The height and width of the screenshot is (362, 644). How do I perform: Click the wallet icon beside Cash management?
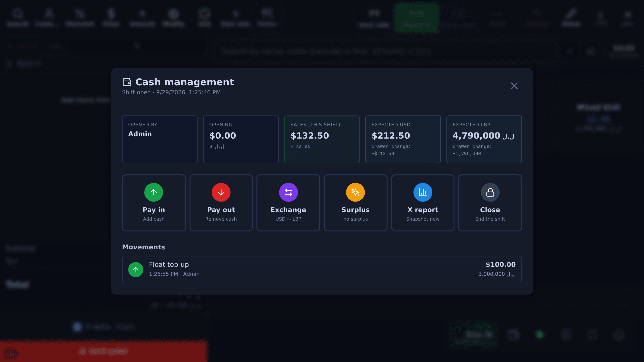127,82
